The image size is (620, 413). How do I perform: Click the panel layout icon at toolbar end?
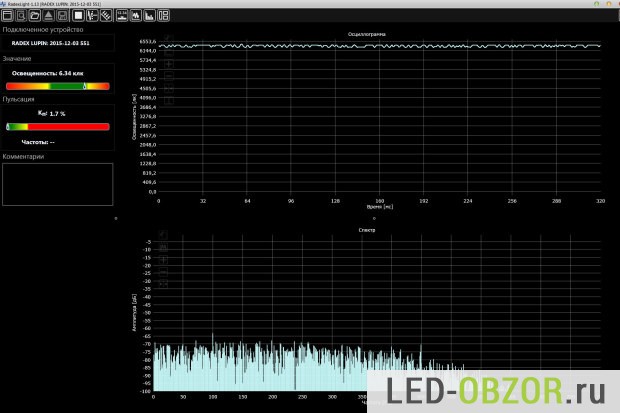click(164, 16)
